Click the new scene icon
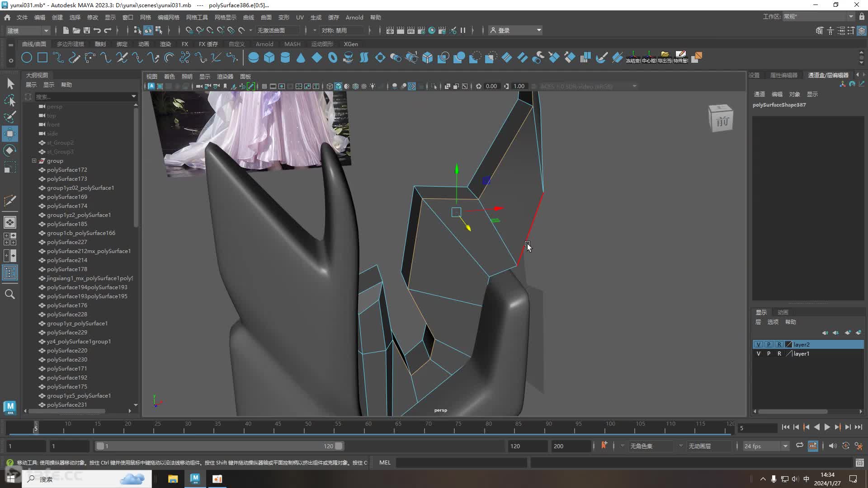This screenshot has height=488, width=868. coord(66,30)
